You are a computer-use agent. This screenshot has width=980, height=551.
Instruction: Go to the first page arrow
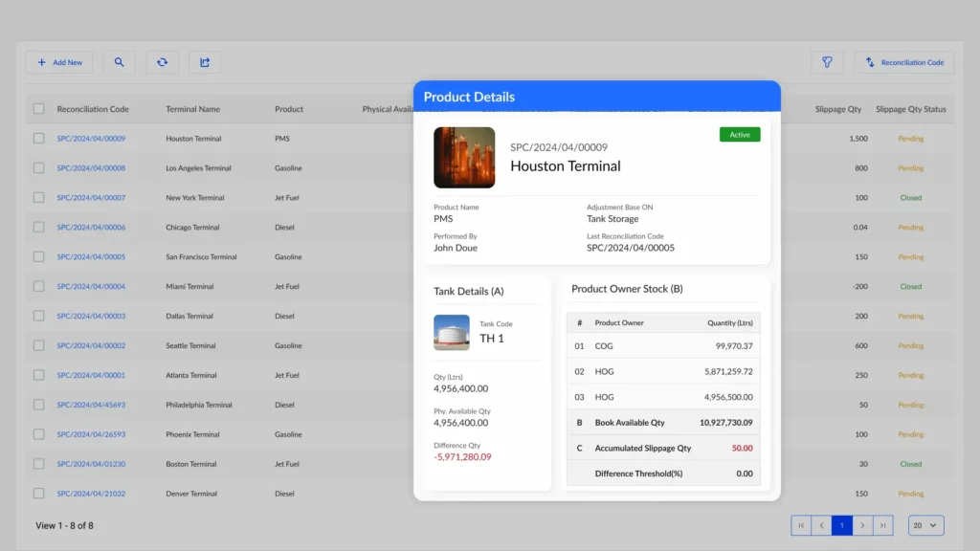click(x=801, y=525)
